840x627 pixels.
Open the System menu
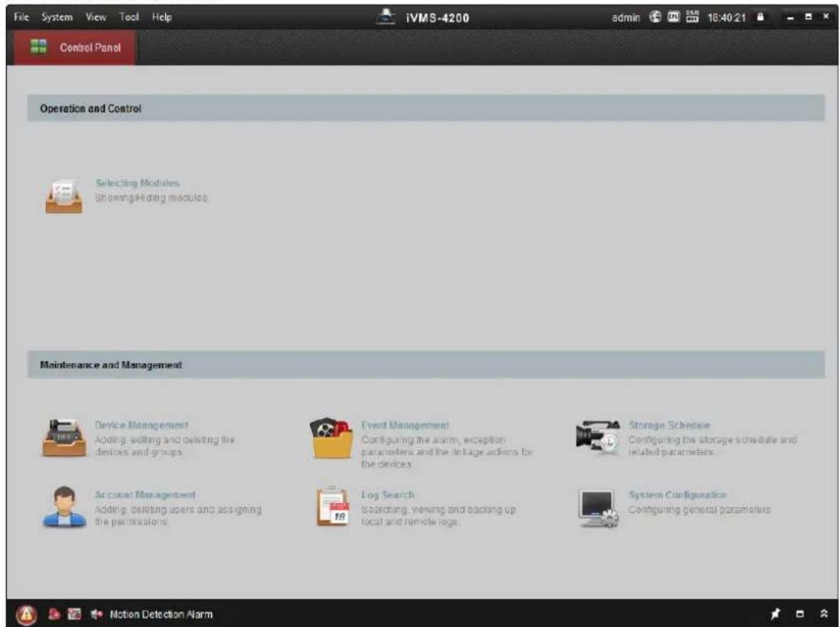click(57, 17)
